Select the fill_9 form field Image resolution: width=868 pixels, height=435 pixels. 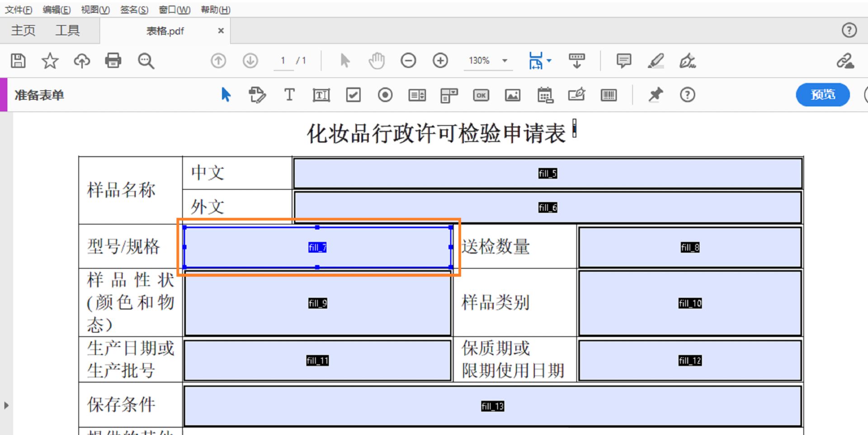coord(317,303)
